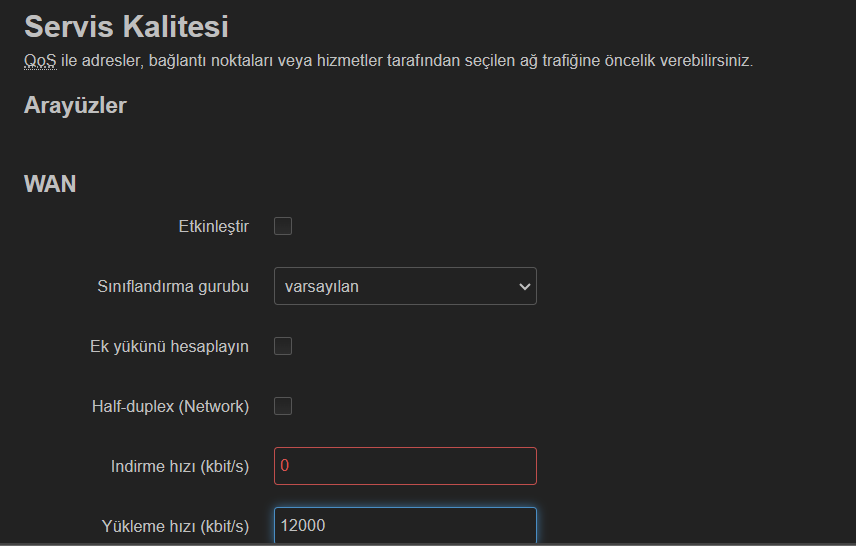This screenshot has height=546, width=856.
Task: Click the WAN interface heading
Action: pos(50,184)
